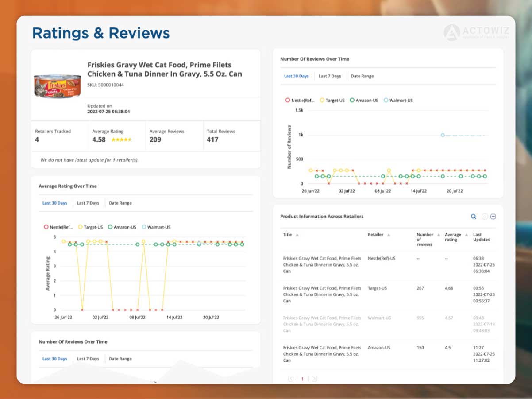Viewport: 532px width, 399px height.
Task: Click the 995 reviews cell for Walmart-US
Action: pyautogui.click(x=420, y=318)
